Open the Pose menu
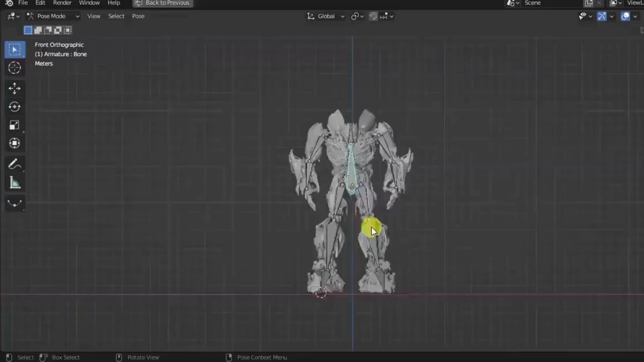644x362 pixels. 138,16
